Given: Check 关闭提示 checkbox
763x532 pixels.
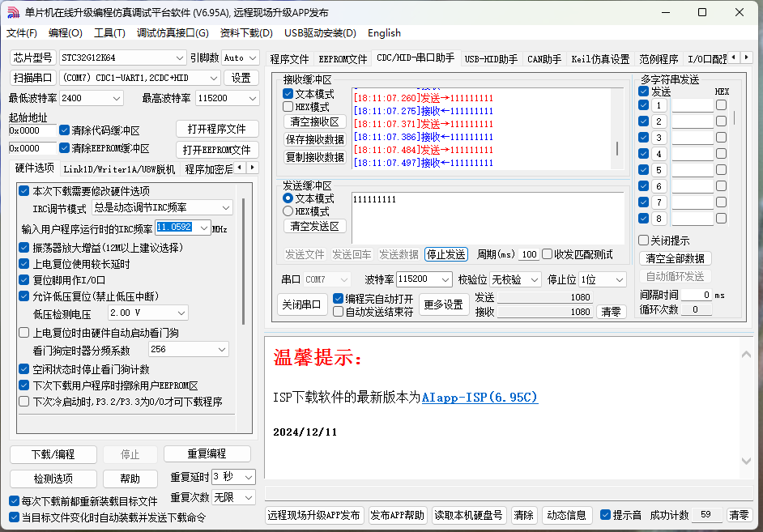Looking at the screenshot, I should coord(643,240).
